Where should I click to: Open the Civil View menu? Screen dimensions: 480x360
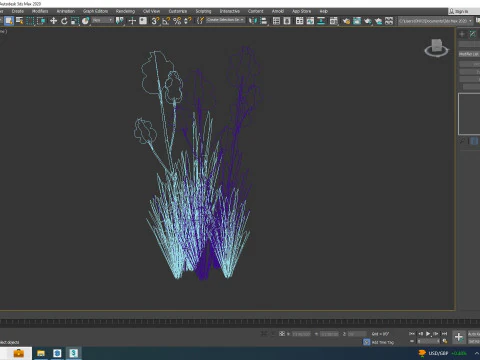[151, 11]
